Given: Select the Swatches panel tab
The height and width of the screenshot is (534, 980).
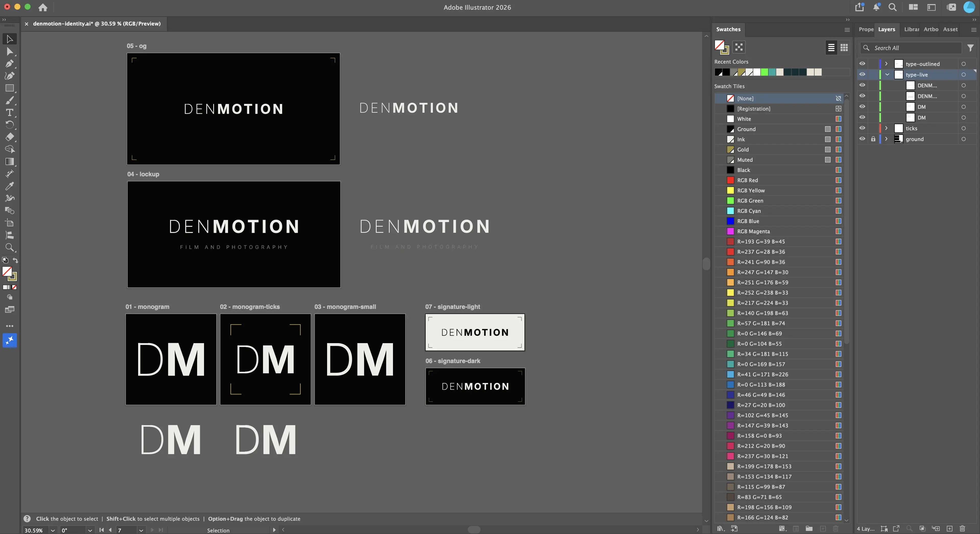Looking at the screenshot, I should point(728,29).
